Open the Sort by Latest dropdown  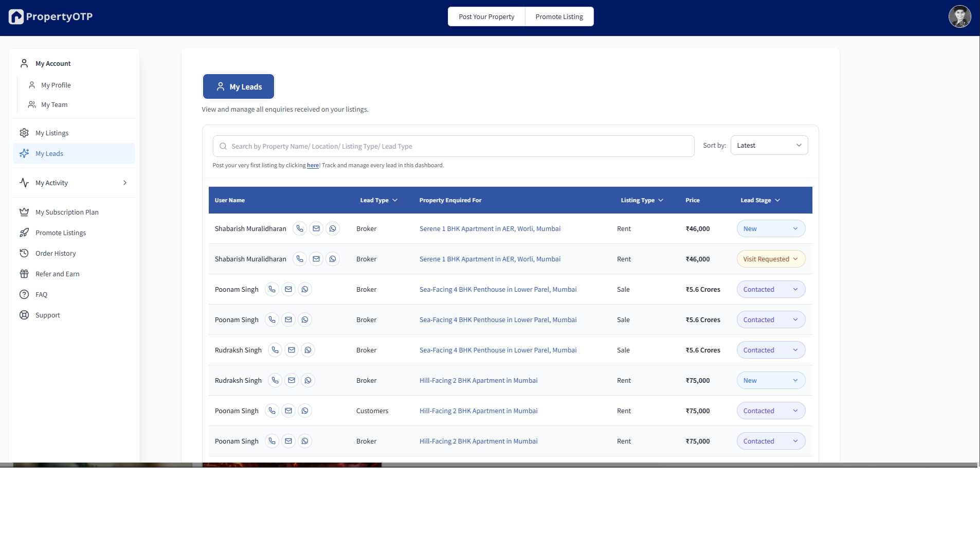[x=769, y=146]
